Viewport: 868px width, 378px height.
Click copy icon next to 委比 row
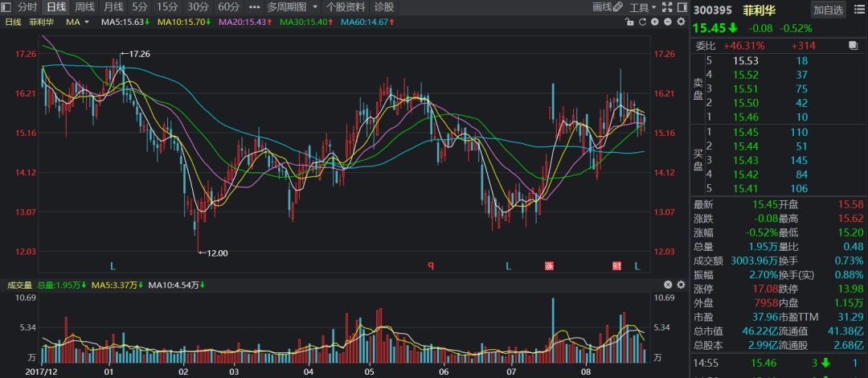pyautogui.click(x=854, y=46)
